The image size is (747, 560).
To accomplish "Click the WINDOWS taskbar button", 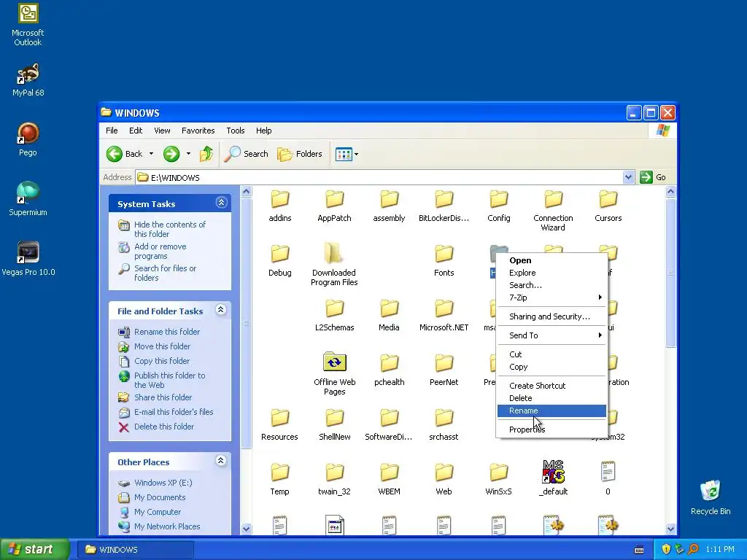I will pyautogui.click(x=136, y=550).
